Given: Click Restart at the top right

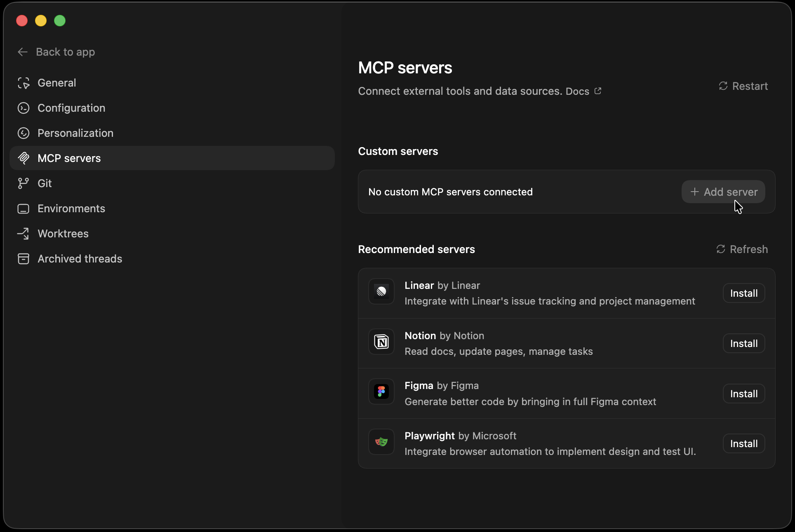Looking at the screenshot, I should [x=743, y=86].
